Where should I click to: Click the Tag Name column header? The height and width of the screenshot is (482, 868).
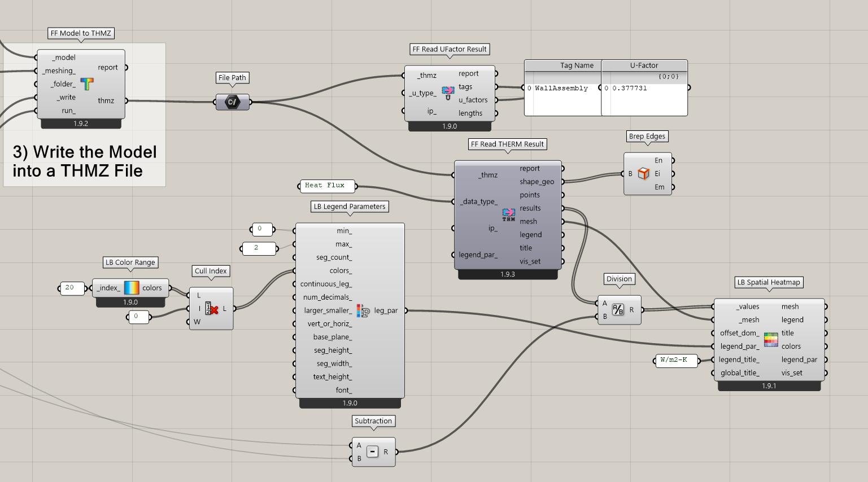(x=576, y=65)
